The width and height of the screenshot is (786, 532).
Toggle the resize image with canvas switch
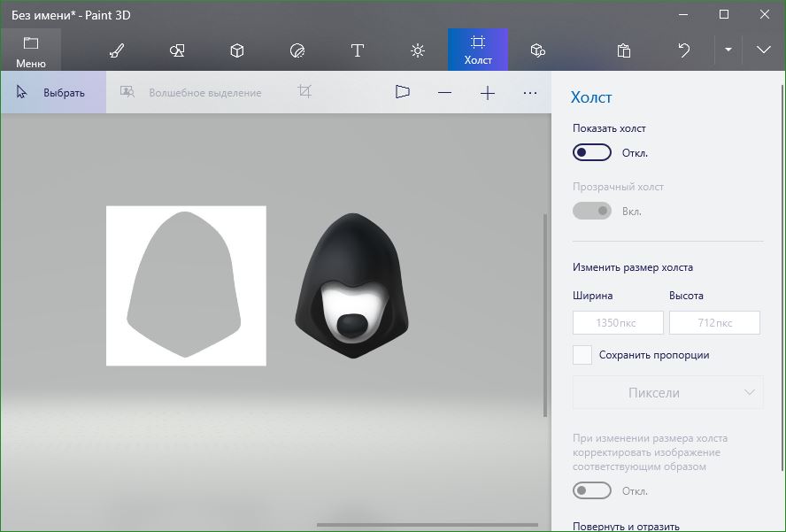click(x=592, y=490)
